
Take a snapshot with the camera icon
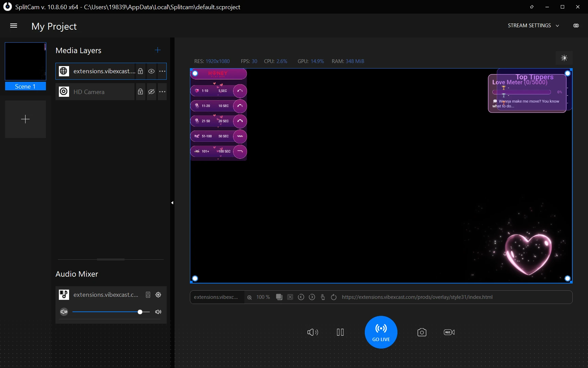pos(422,332)
